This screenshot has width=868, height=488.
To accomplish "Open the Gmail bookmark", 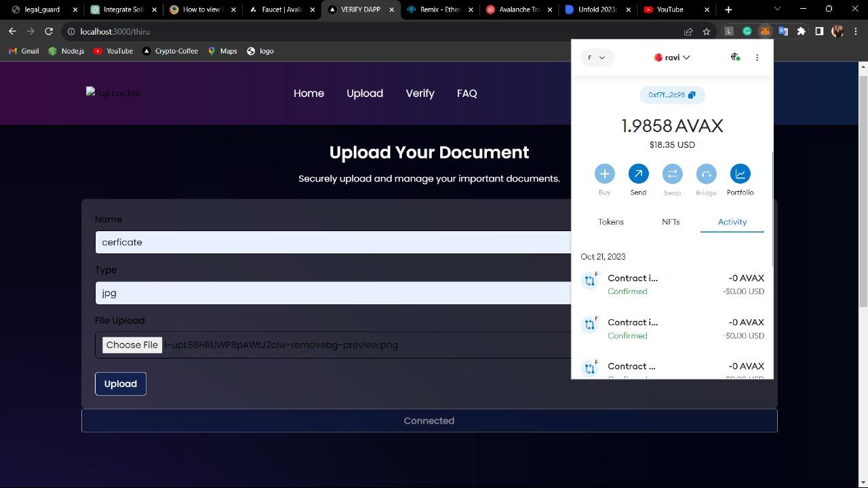I will tap(24, 51).
